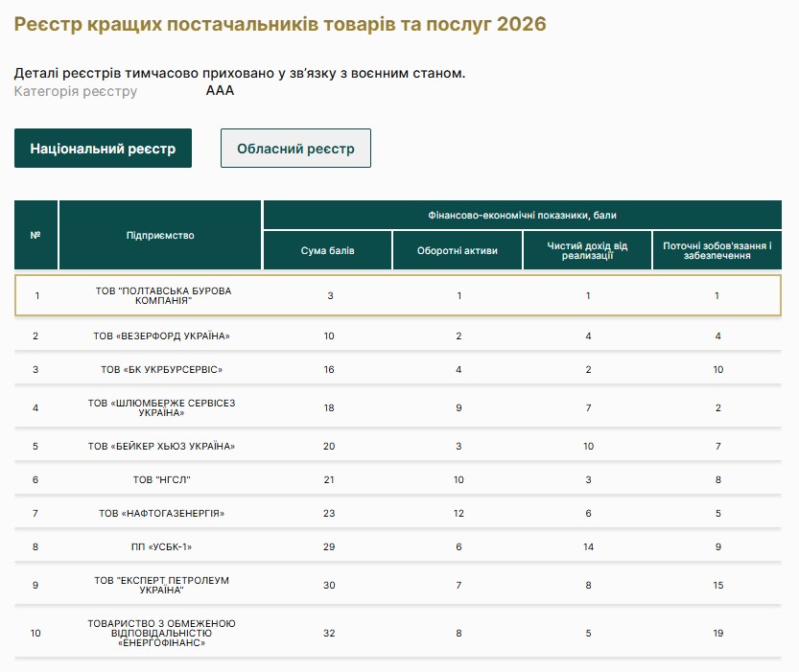
Task: Click the martial law notice text
Action: [x=240, y=73]
